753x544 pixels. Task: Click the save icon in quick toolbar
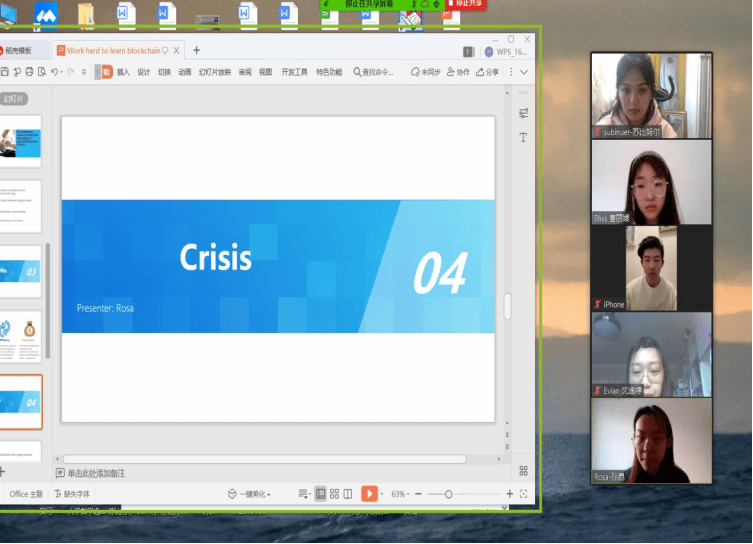[x=5, y=72]
